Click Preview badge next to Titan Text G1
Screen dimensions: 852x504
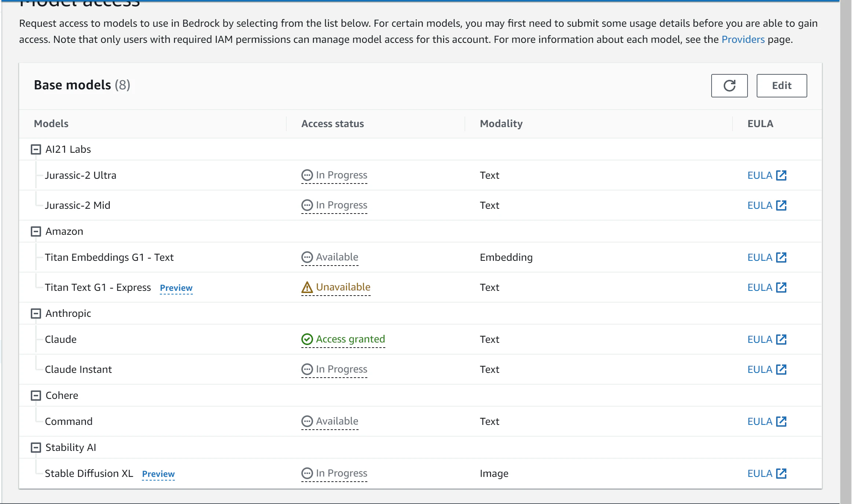tap(176, 288)
